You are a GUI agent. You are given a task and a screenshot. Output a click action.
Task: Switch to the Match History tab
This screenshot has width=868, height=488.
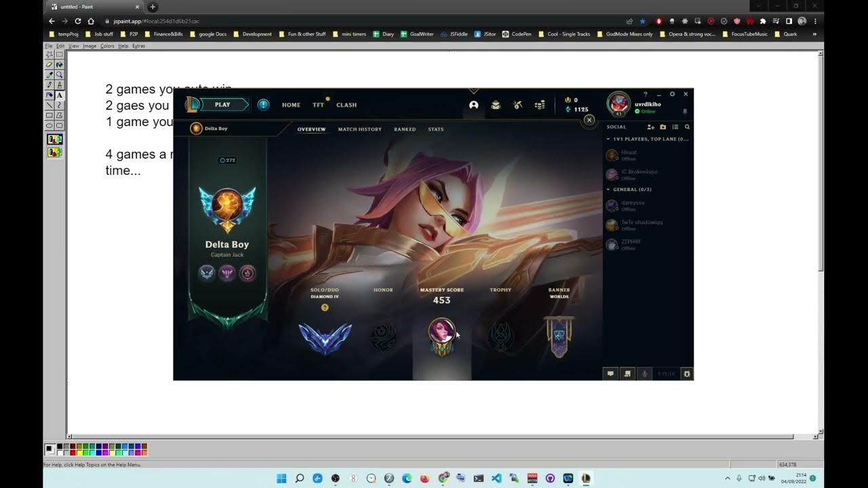(x=359, y=129)
